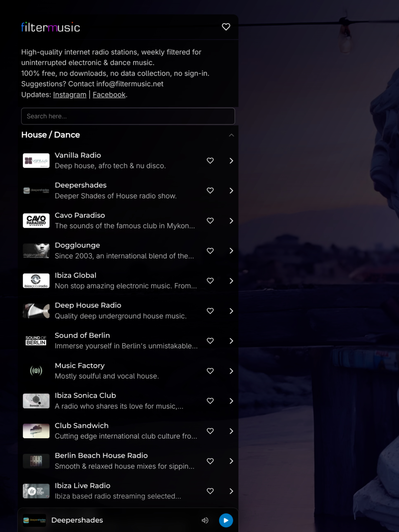Favorite Ibiza Global station

pos(210,281)
